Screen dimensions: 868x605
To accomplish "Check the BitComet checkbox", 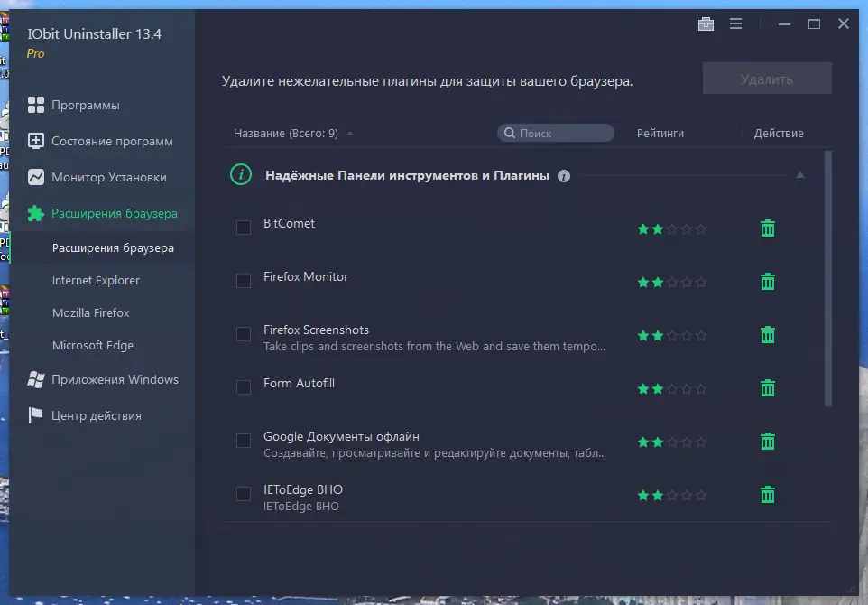I will 243,228.
